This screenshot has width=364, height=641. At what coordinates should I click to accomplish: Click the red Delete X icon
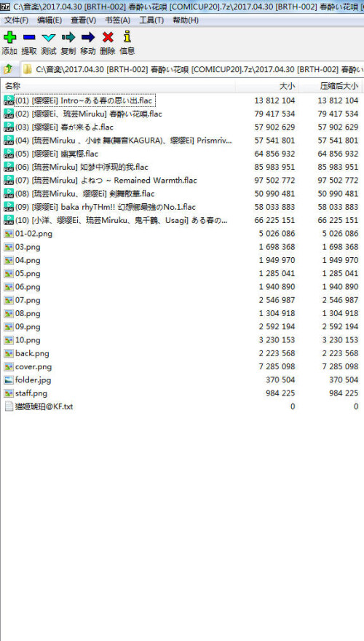pos(108,38)
